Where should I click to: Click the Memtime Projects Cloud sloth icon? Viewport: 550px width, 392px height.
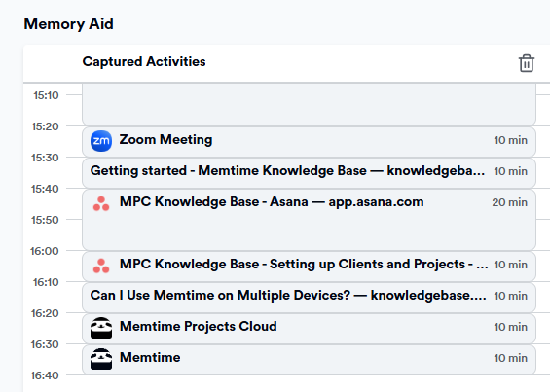coord(101,328)
